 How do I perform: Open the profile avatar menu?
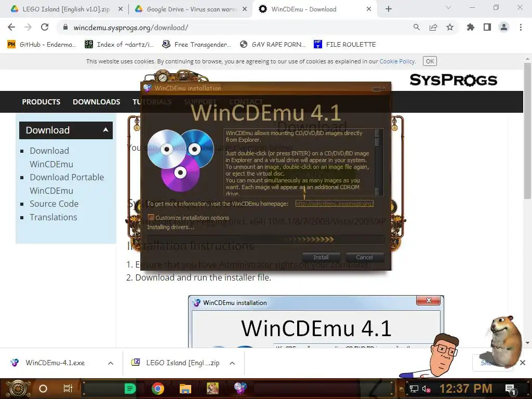point(504,27)
